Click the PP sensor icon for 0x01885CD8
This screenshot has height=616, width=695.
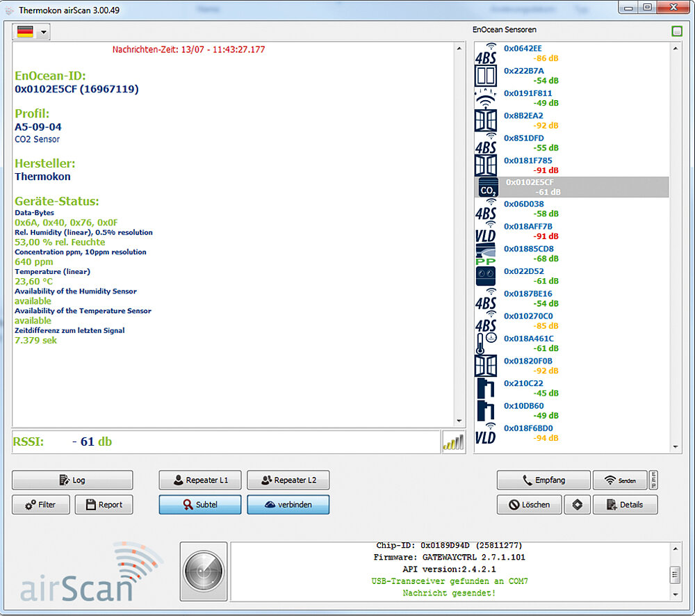click(486, 254)
